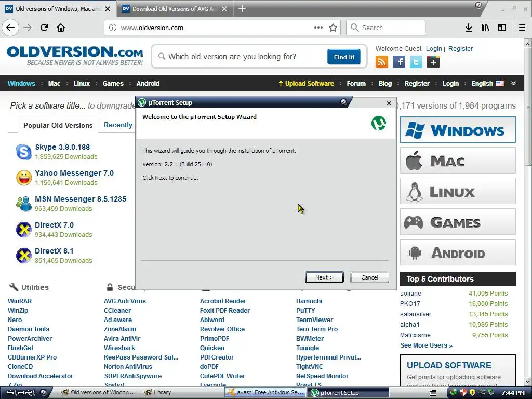Click the Login link near Welcome Guest
This screenshot has height=399, width=532.
click(434, 48)
